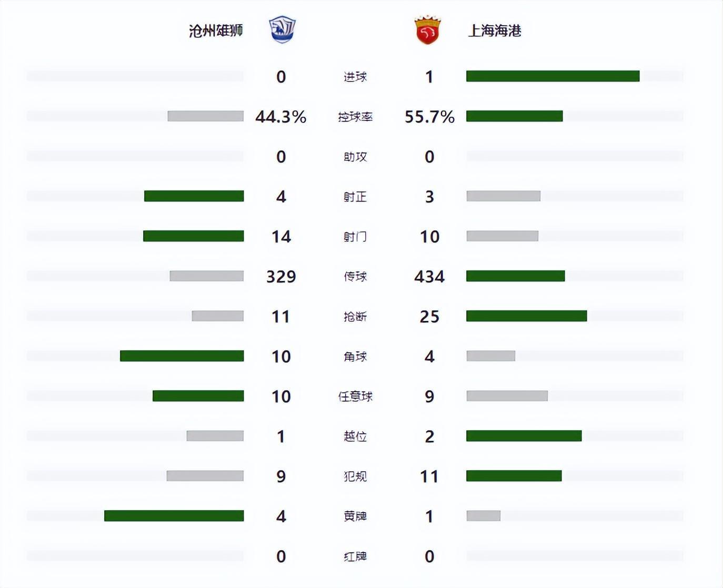723x588 pixels.
Task: Click the 红牌 stat label
Action: pos(355,556)
